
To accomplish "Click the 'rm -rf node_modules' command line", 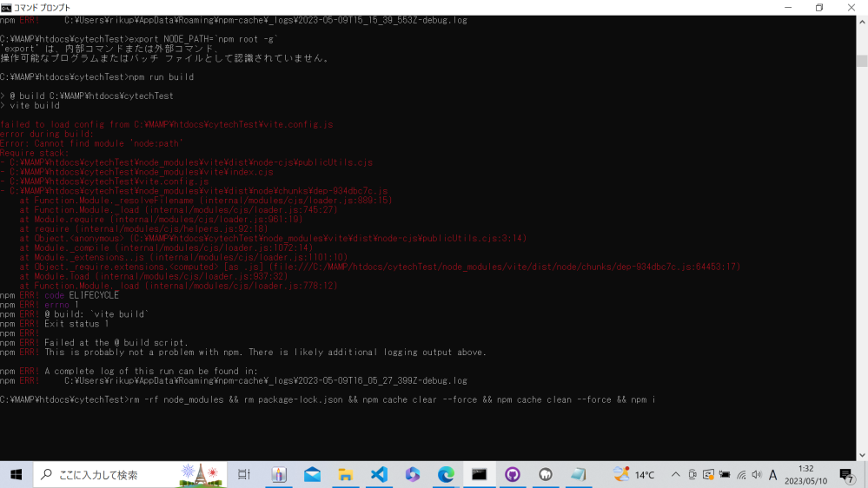I will [328, 399].
